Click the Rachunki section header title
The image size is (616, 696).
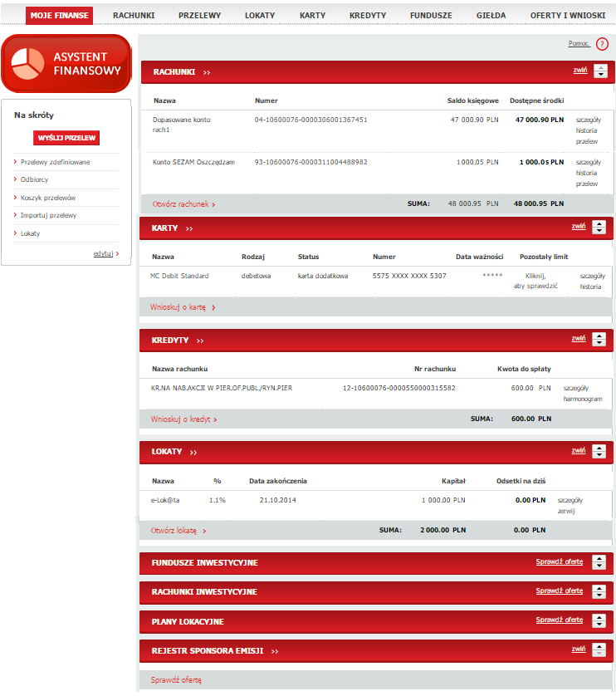click(174, 72)
